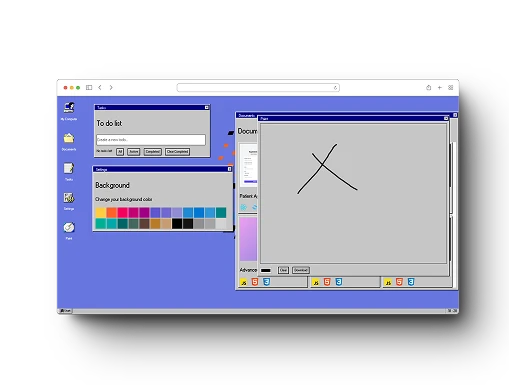Choose the lavender background swatch

pos(177,212)
